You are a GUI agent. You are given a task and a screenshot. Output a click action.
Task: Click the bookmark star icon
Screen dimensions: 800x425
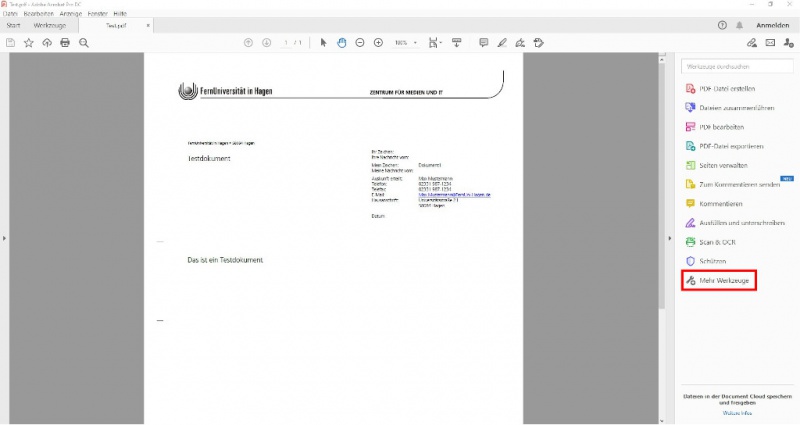click(29, 43)
